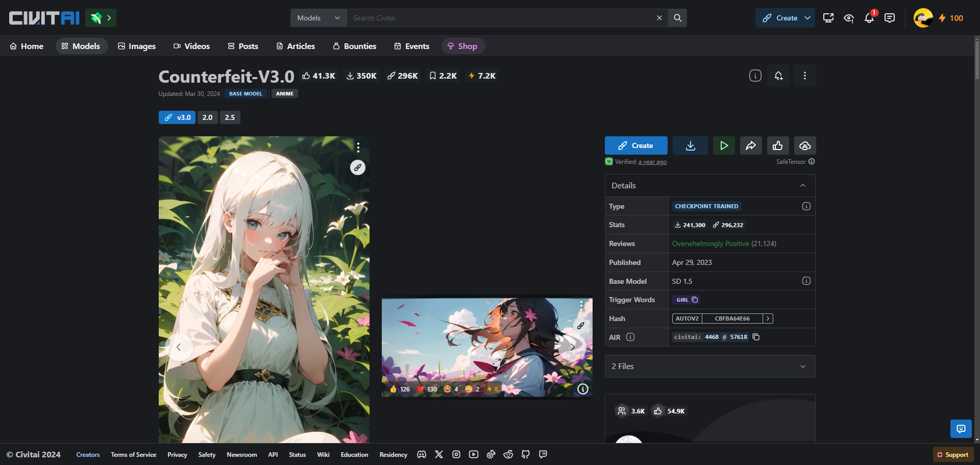Click the AIR info icon
Image resolution: width=980 pixels, height=465 pixels.
pyautogui.click(x=630, y=337)
